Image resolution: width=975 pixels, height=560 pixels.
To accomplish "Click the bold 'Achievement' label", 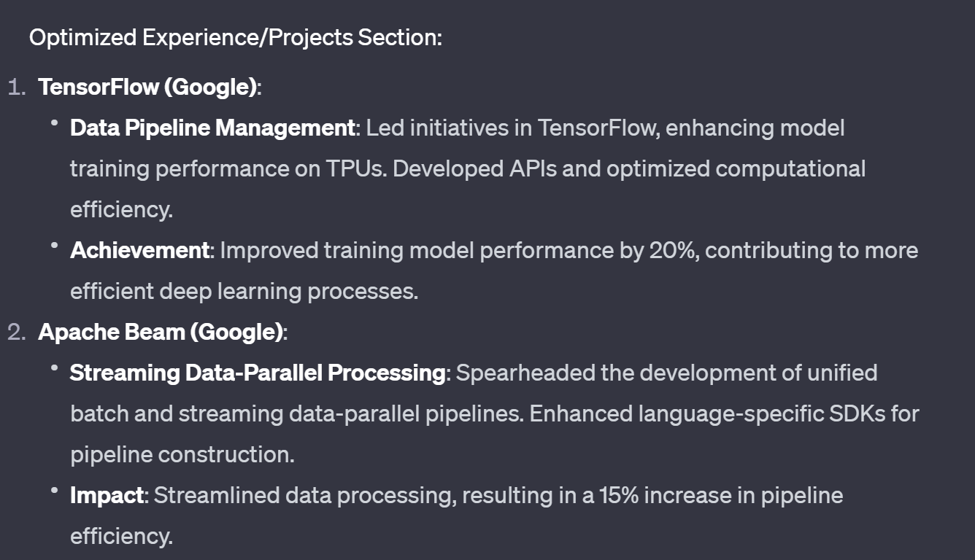I will point(140,250).
